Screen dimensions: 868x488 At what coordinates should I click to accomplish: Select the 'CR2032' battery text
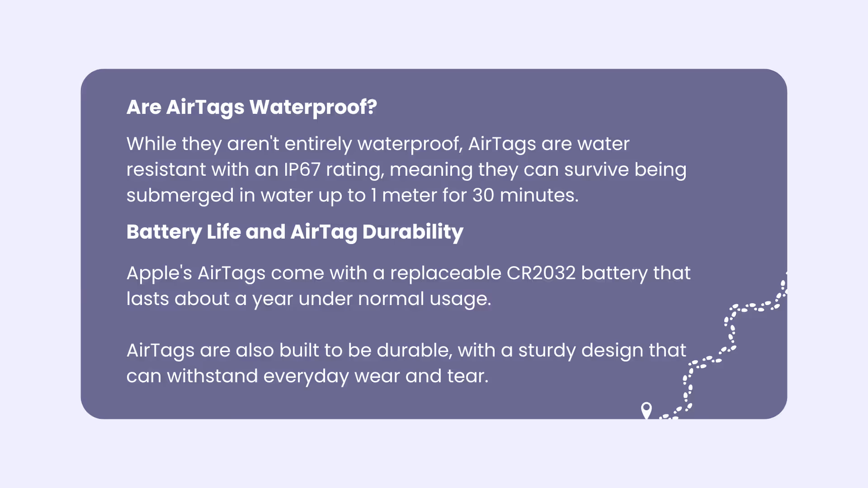click(x=541, y=273)
